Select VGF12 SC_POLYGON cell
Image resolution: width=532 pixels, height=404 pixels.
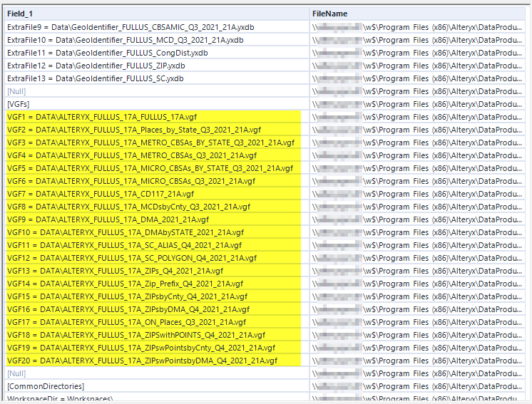tap(157, 258)
